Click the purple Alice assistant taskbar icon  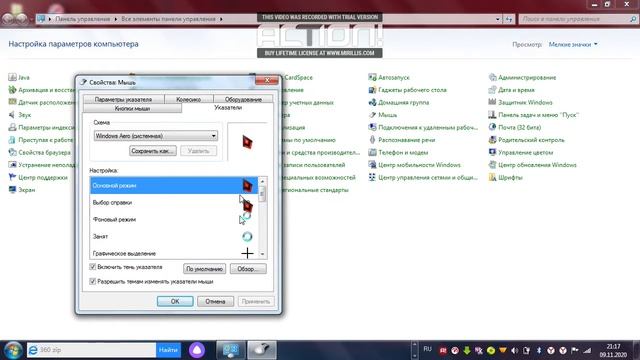(x=197, y=350)
